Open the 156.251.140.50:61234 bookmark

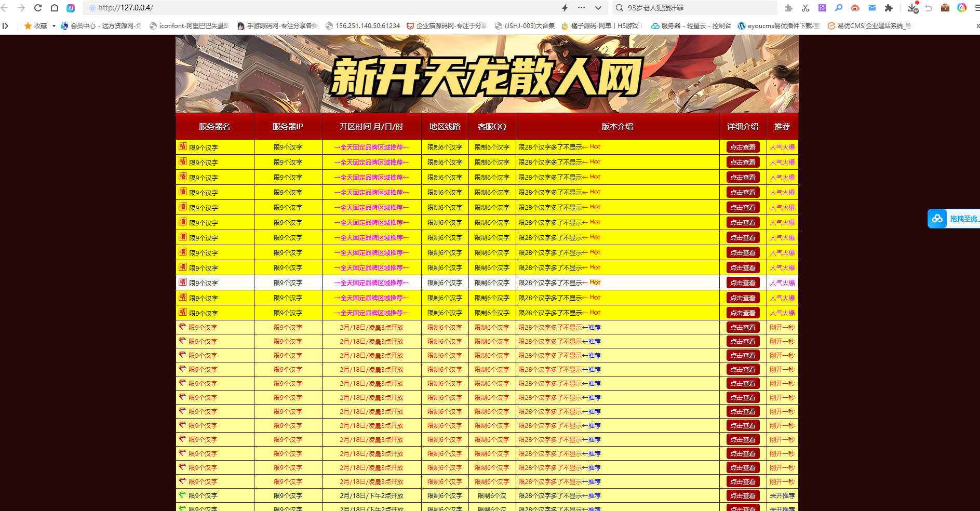click(x=363, y=25)
